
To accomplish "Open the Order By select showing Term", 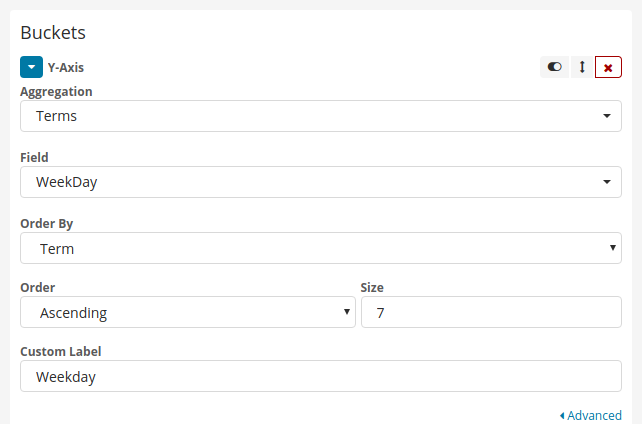I will (x=321, y=248).
